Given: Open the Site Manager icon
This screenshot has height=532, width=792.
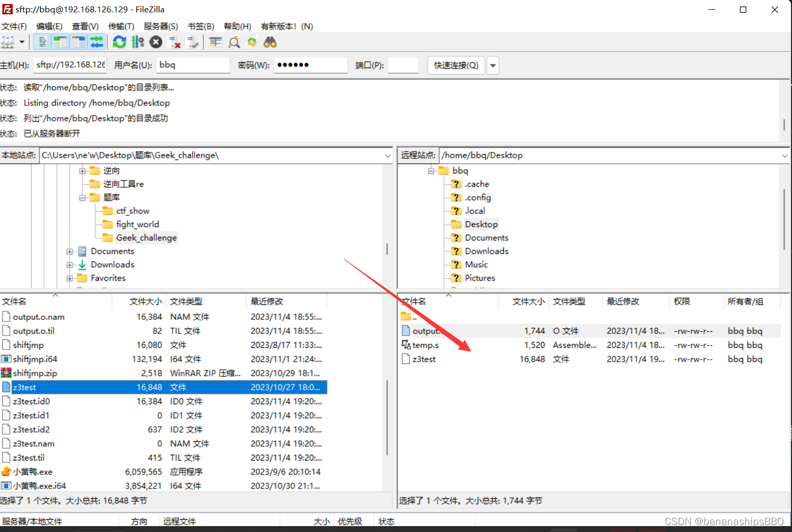Looking at the screenshot, I should point(8,42).
